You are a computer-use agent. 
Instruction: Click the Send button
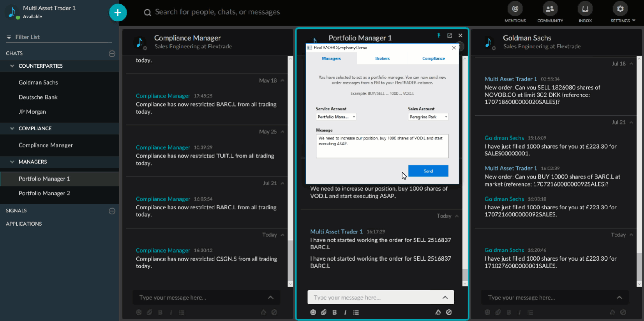(x=428, y=171)
